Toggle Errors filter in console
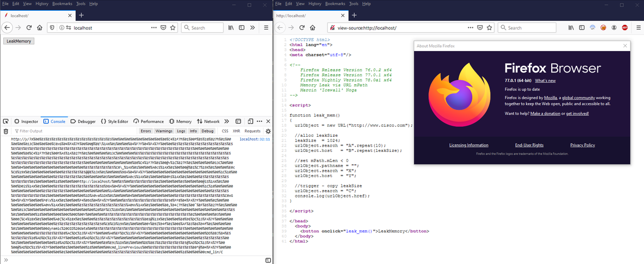Screen dimensions: 644x264 click(146, 131)
